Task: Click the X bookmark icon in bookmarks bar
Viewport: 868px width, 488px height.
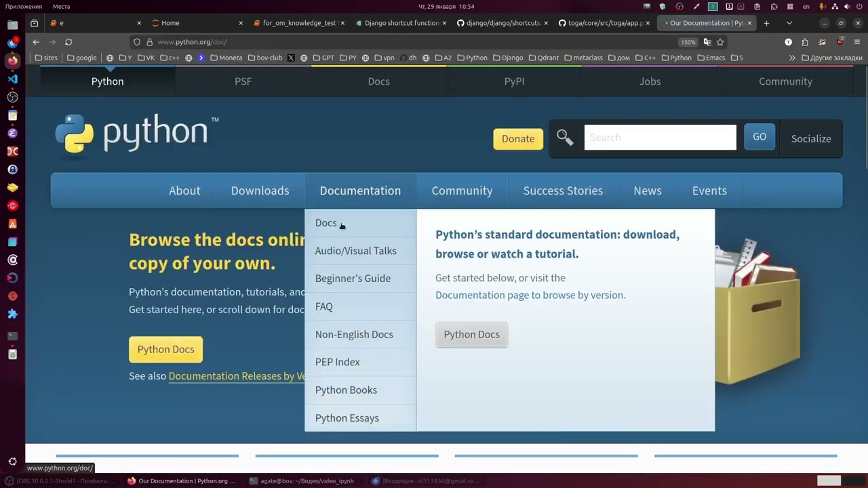Action: point(291,58)
